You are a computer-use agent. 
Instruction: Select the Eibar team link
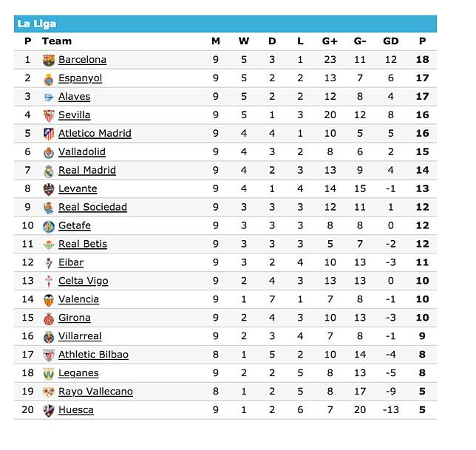tap(71, 263)
